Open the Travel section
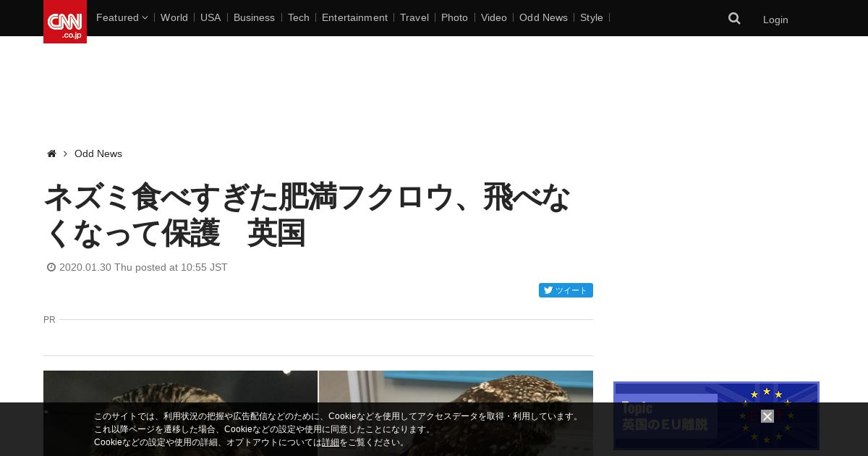Screen dimensions: 868x456 click(x=414, y=17)
